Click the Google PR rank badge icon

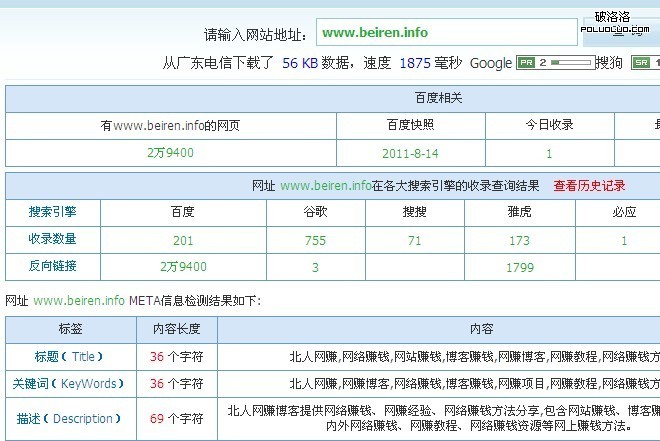pos(526,63)
